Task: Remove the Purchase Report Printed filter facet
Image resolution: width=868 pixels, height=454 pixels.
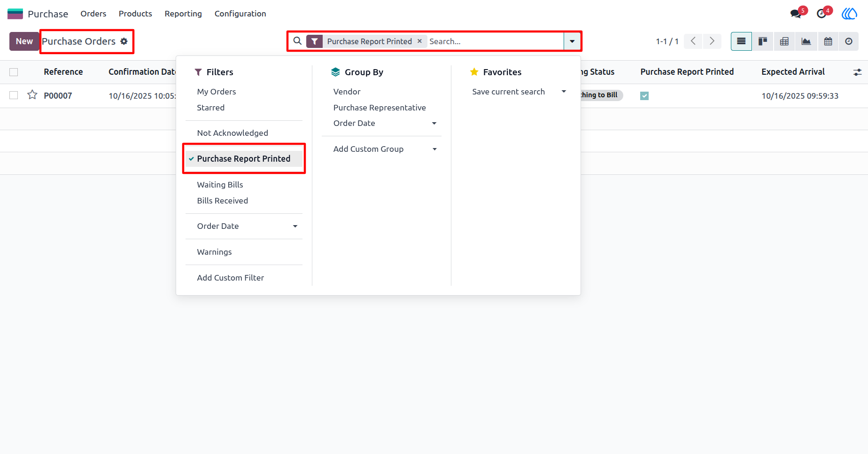Action: [x=419, y=41]
